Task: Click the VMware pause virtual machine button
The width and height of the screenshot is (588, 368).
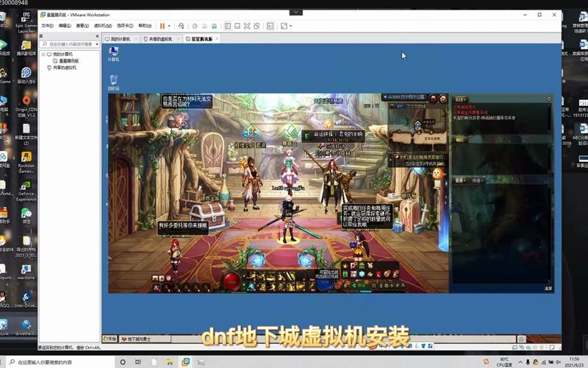Action: (162, 26)
